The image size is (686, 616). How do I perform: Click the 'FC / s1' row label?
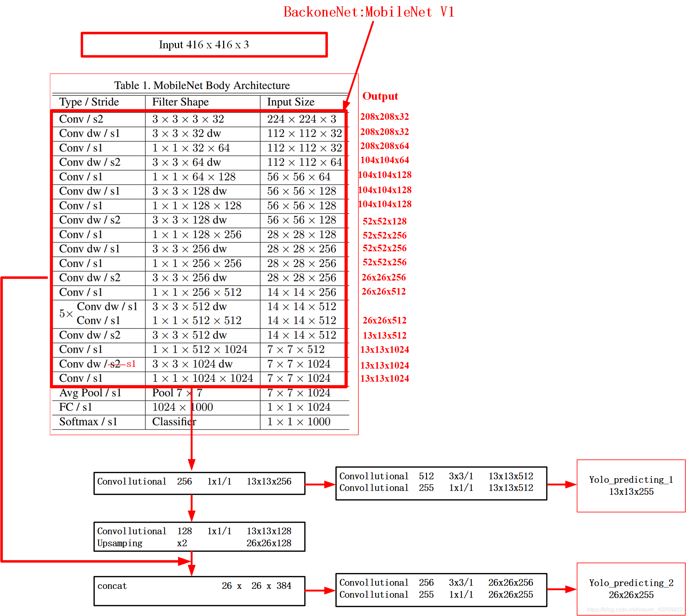tap(75, 407)
